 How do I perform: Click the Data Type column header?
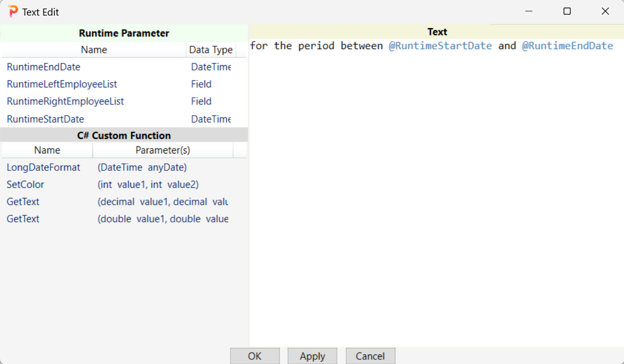tap(211, 50)
